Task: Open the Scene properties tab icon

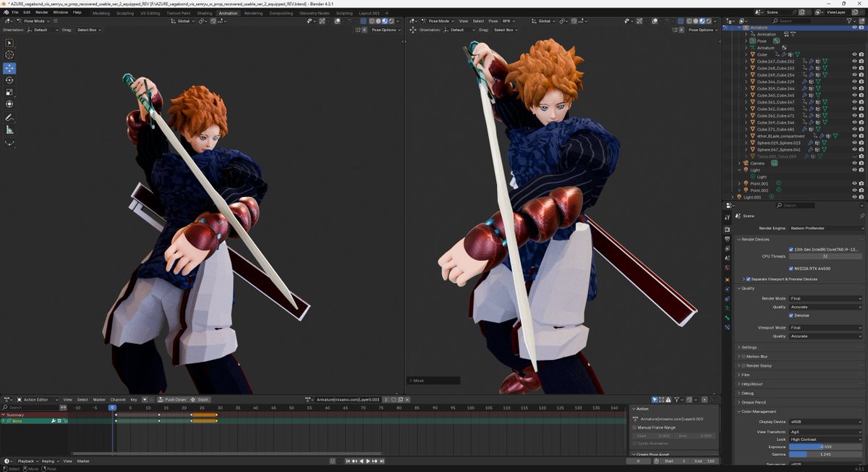Action: tap(727, 258)
